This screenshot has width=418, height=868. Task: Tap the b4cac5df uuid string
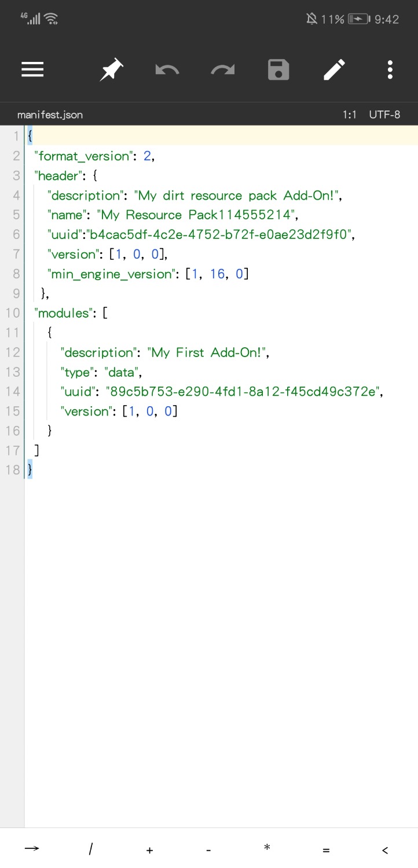[218, 235]
